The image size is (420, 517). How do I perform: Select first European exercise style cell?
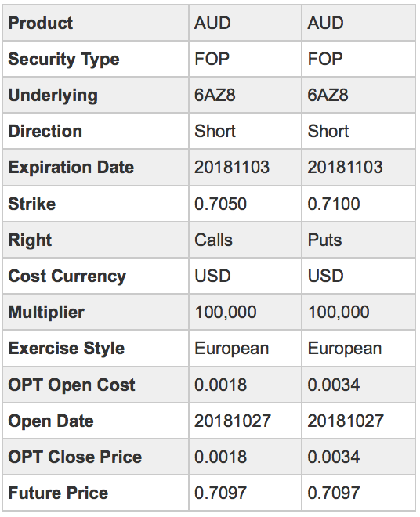point(245,348)
